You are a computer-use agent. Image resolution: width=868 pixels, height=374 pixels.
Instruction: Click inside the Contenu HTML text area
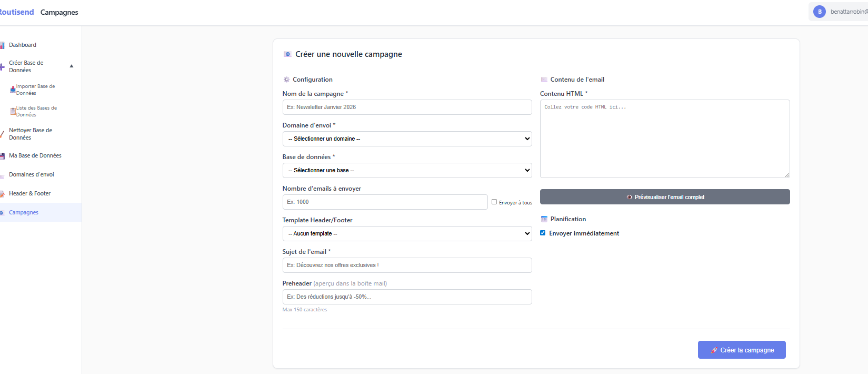(664, 140)
